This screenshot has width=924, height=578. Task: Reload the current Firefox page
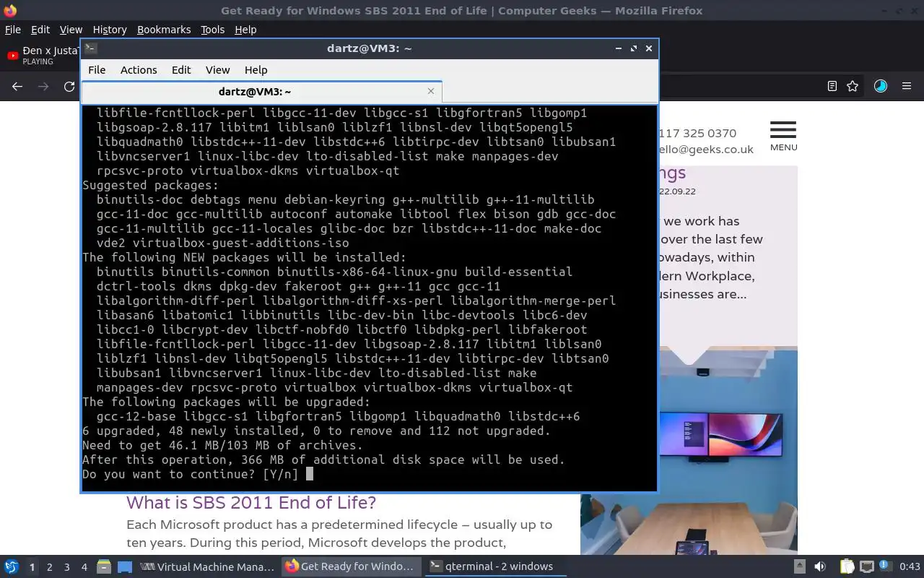click(x=69, y=87)
